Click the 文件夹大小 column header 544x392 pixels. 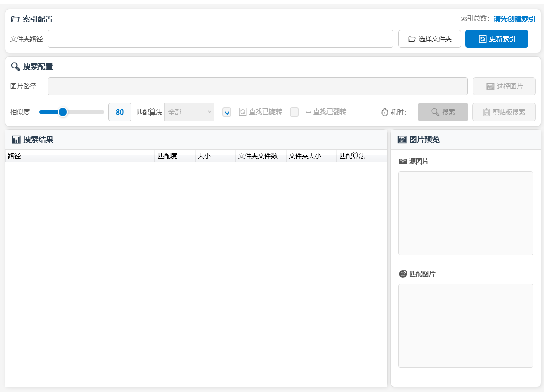(x=311, y=156)
